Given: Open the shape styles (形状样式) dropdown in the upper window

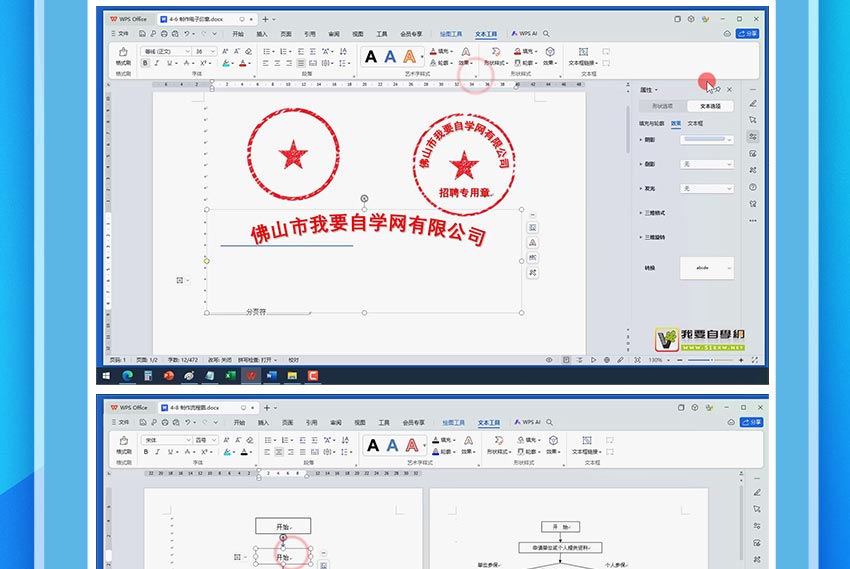Looking at the screenshot, I should coord(496,63).
